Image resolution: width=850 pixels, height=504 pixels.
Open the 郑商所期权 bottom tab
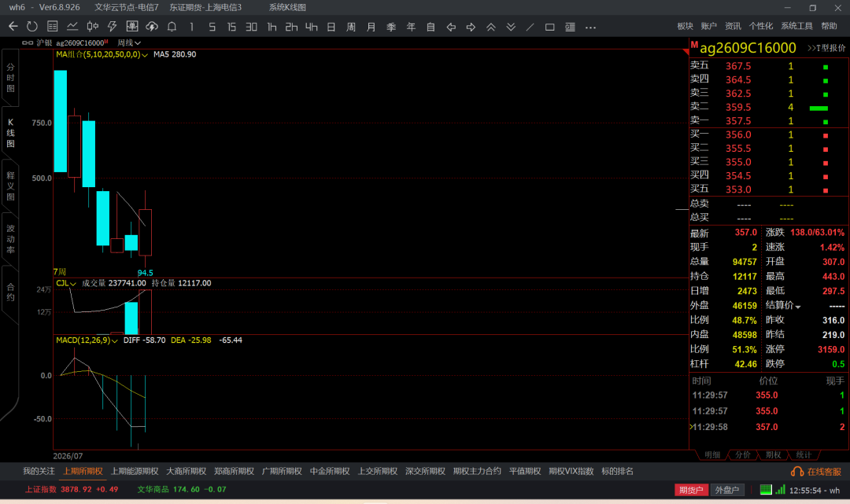coord(234,471)
